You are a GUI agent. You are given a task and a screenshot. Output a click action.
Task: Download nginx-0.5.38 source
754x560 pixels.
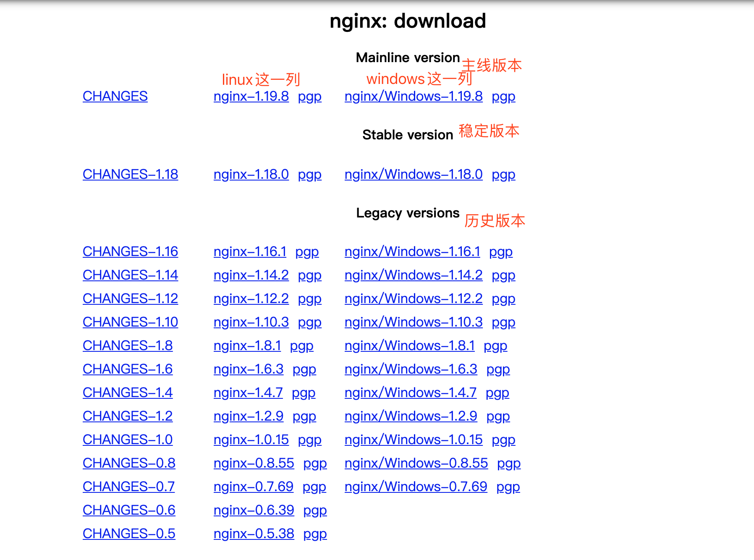[x=254, y=534]
